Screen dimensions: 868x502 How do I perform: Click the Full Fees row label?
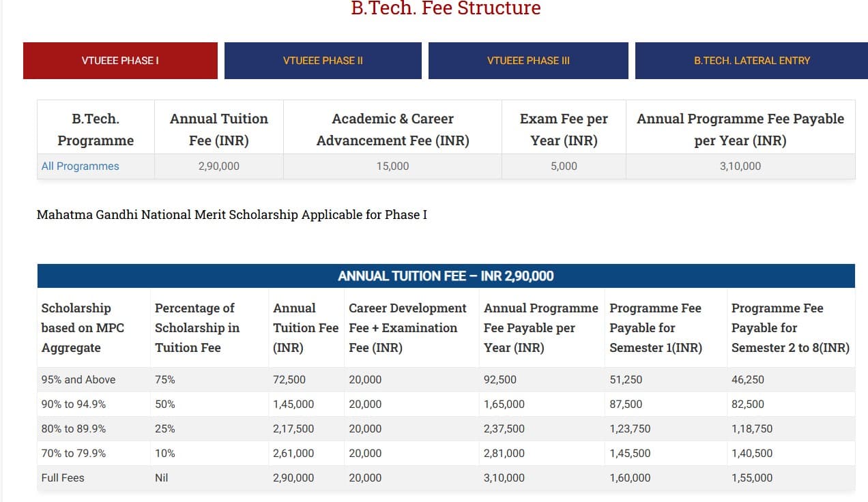(x=63, y=478)
